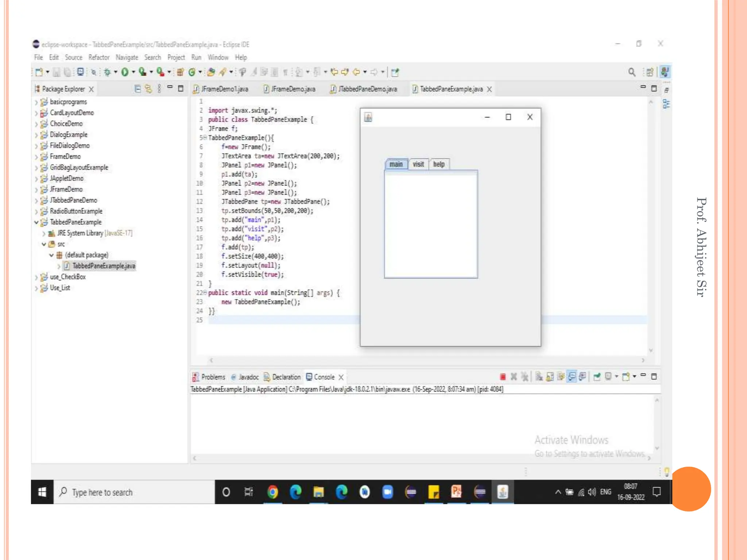Click the red Terminate button in Console

(x=503, y=377)
